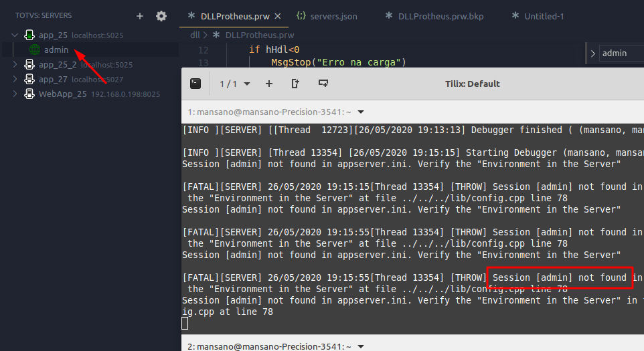This screenshot has width=644, height=351.
Task: Click terminal 2 title mansano@mansano-Precision-3541
Action: [x=269, y=346]
